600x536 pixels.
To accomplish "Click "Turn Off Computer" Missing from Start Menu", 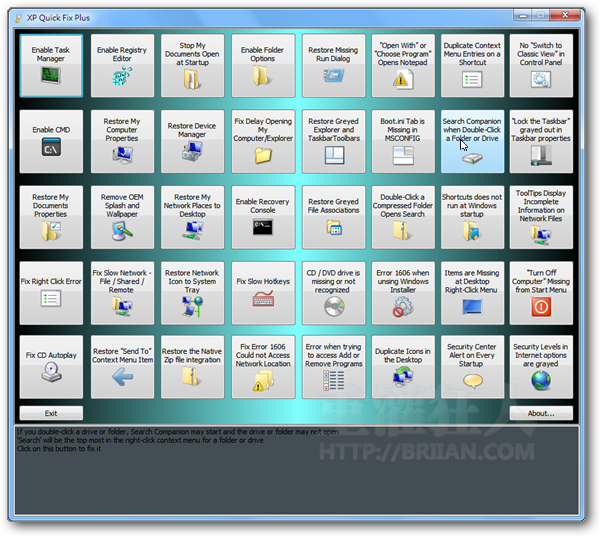I will click(x=541, y=290).
